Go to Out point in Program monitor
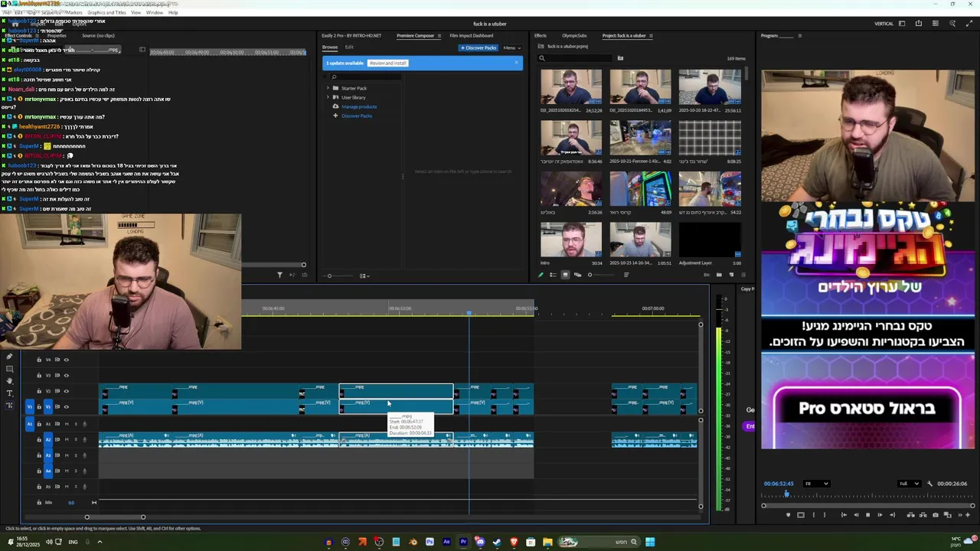Viewport: 980px width, 551px height. [893, 515]
